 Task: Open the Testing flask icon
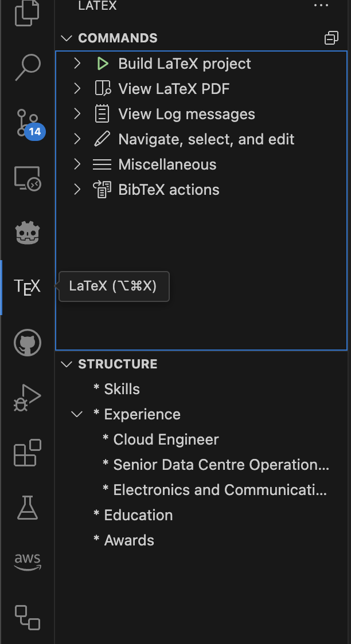(x=28, y=507)
